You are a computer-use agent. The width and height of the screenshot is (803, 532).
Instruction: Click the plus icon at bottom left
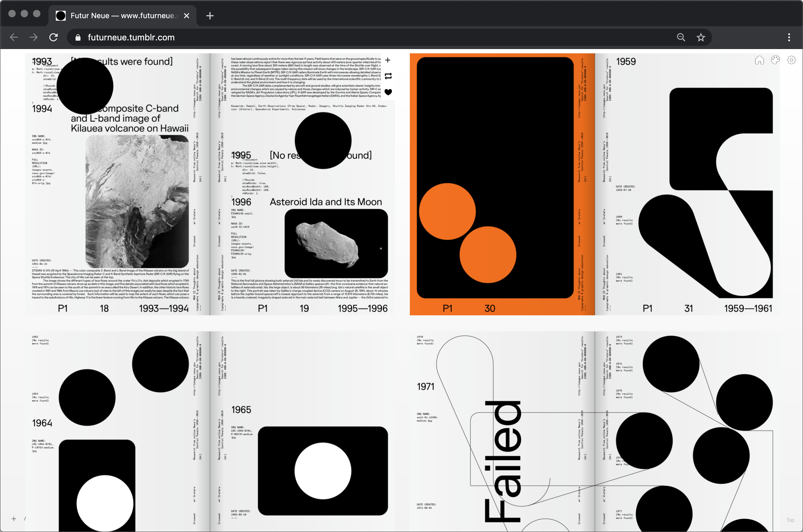point(14,519)
